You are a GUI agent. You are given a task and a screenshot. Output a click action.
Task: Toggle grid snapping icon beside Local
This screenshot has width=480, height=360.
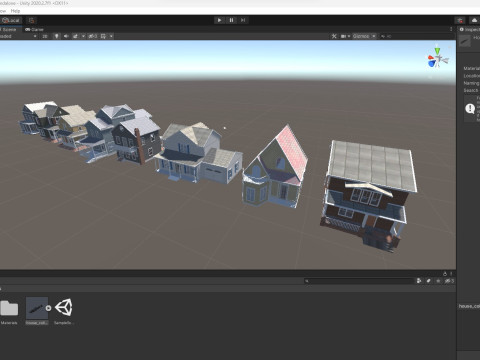(31, 20)
